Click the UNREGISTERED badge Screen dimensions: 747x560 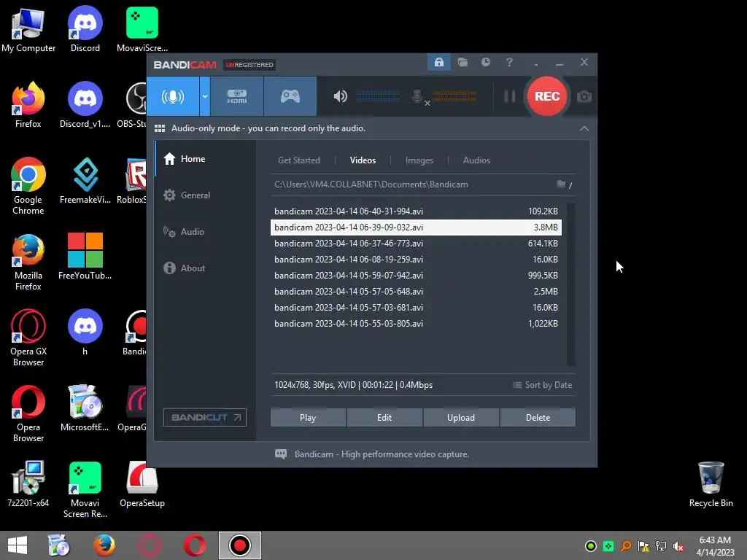coord(249,65)
